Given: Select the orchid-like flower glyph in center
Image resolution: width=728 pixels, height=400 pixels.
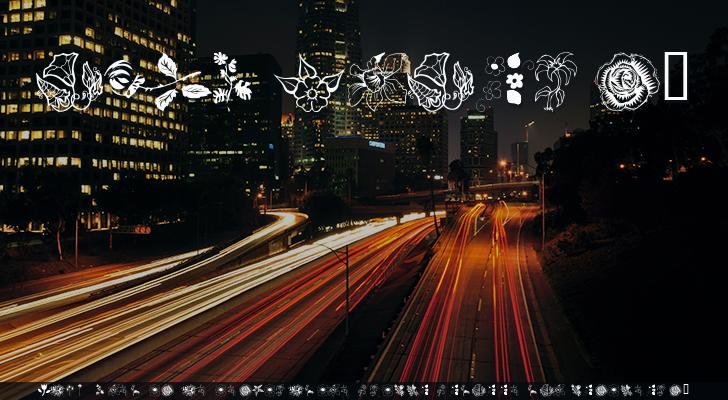Looking at the screenshot, I should coord(375,80).
